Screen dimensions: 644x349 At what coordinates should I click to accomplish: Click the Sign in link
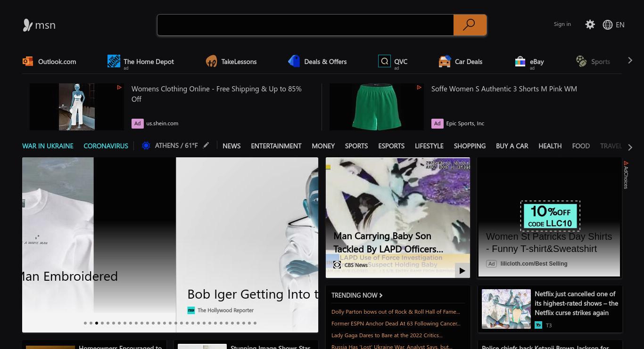(562, 24)
